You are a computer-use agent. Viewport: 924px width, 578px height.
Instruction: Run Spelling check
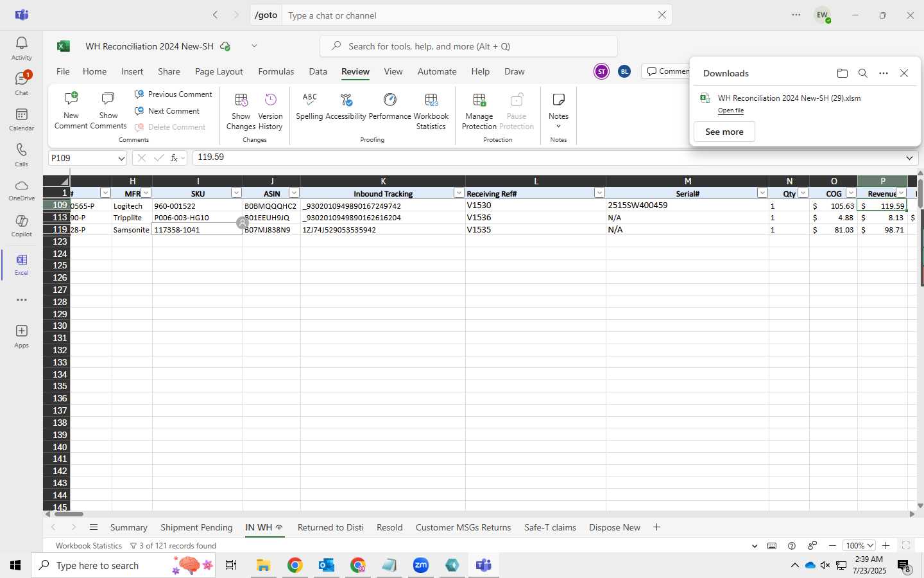309,107
